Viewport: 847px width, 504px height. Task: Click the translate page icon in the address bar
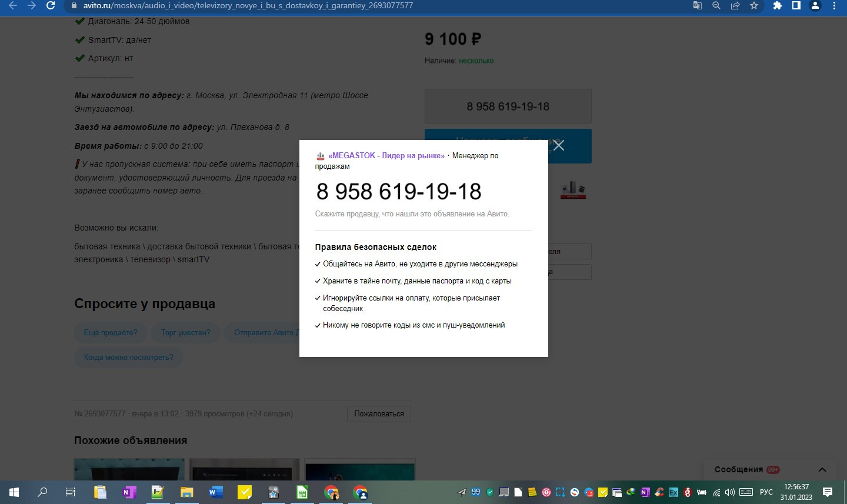(x=698, y=5)
